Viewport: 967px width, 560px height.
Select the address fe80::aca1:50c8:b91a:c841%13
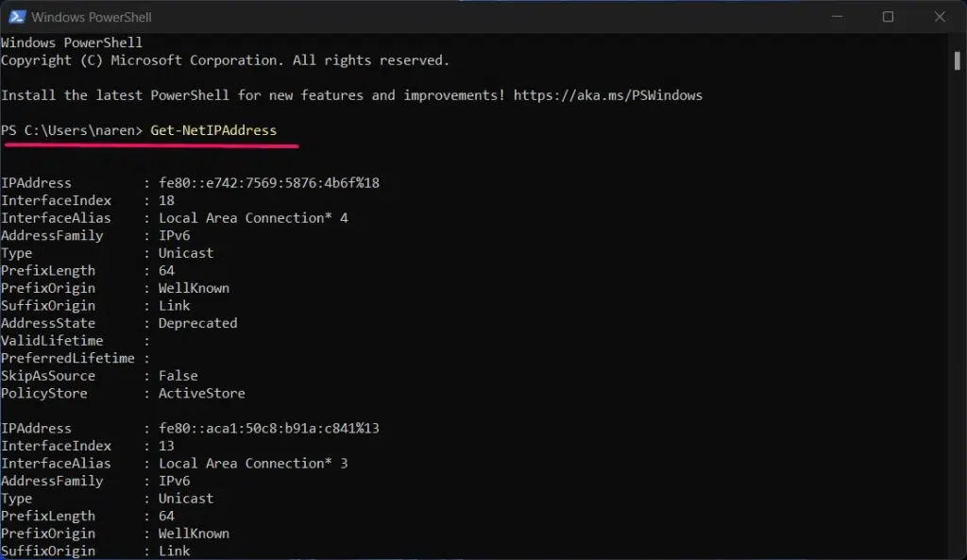pyautogui.click(x=269, y=428)
